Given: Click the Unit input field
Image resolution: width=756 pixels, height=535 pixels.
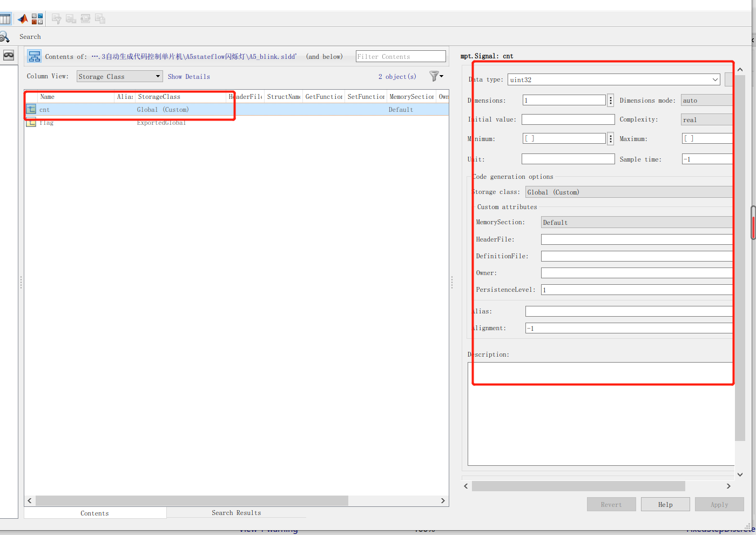Looking at the screenshot, I should click(568, 159).
